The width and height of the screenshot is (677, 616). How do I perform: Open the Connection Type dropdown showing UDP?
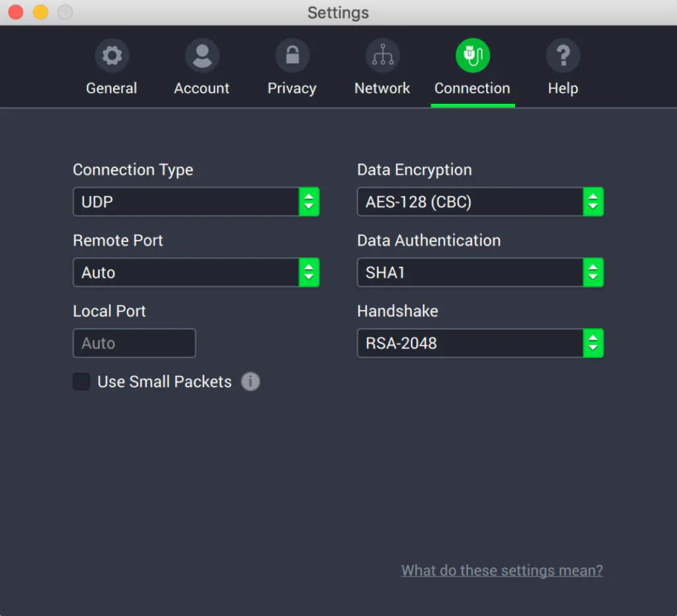point(196,202)
